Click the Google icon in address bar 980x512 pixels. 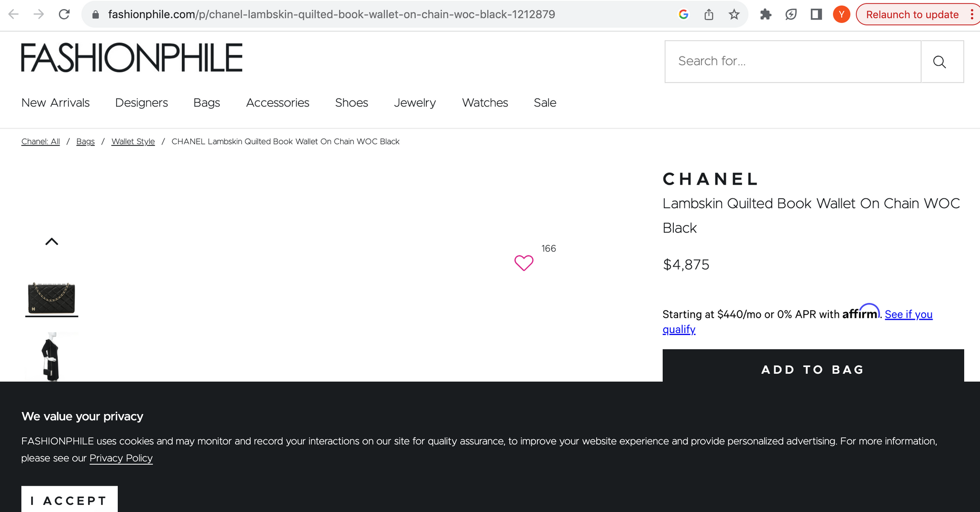tap(683, 14)
